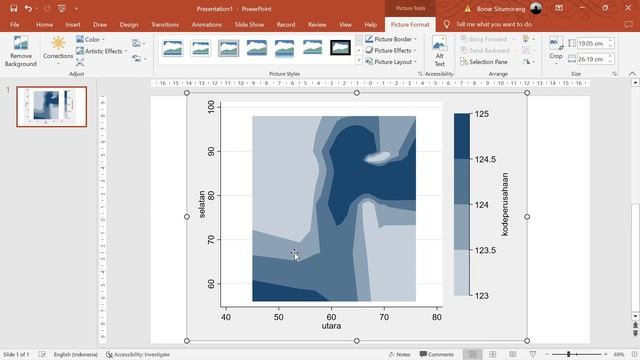Switch to the Home tab
Image resolution: width=640 pixels, height=360 pixels.
pos(44,24)
